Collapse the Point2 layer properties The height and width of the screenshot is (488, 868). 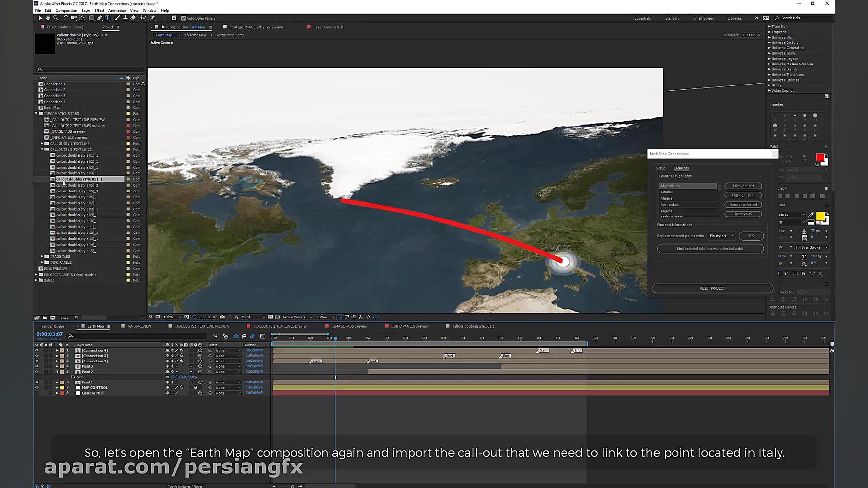(x=57, y=372)
